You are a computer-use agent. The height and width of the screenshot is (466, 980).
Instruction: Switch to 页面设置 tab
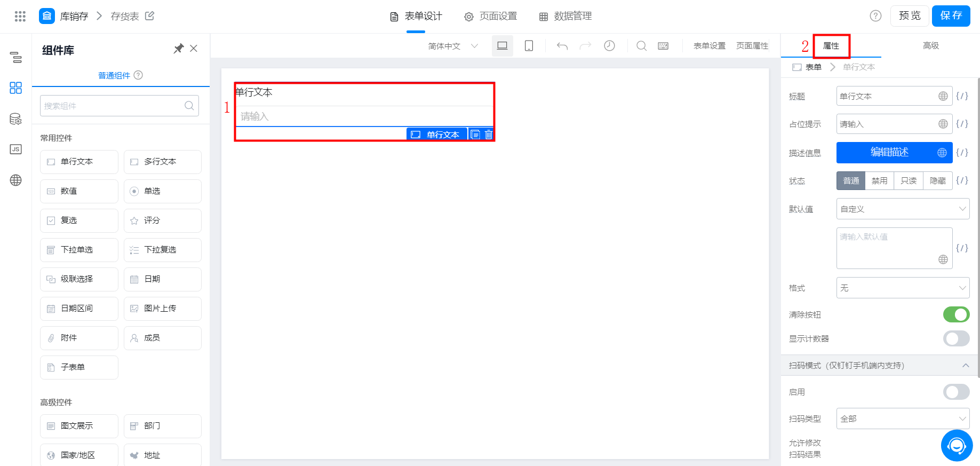[491, 16]
